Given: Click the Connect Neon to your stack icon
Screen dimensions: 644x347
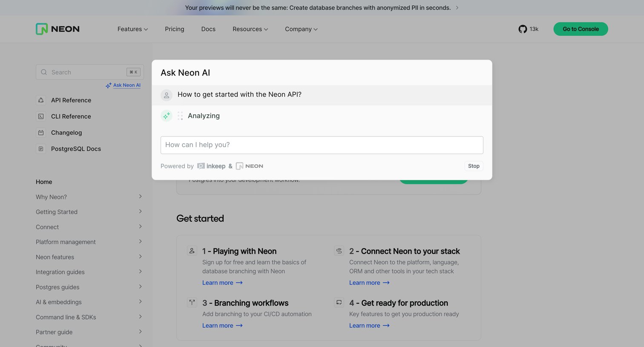Looking at the screenshot, I should pos(339,251).
